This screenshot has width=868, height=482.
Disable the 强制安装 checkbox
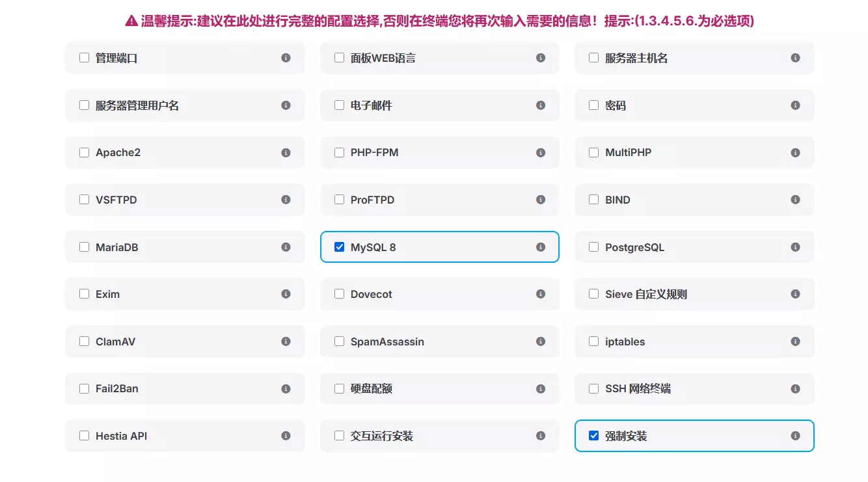[593, 436]
